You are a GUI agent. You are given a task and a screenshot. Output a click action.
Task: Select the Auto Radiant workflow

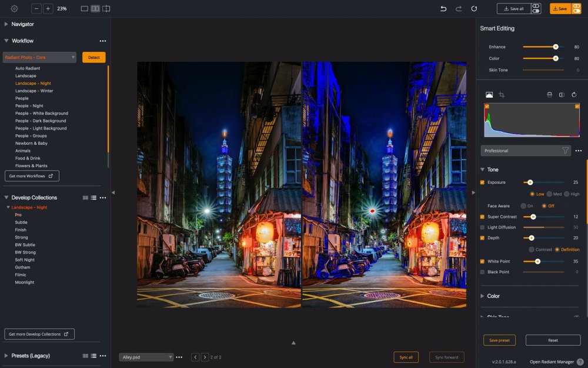(x=28, y=68)
